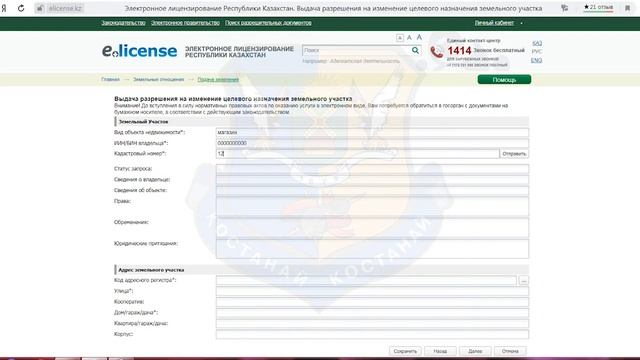Choose the smallest font size A
Image resolution: width=640 pixels, height=360 pixels.
pyautogui.click(x=400, y=38)
